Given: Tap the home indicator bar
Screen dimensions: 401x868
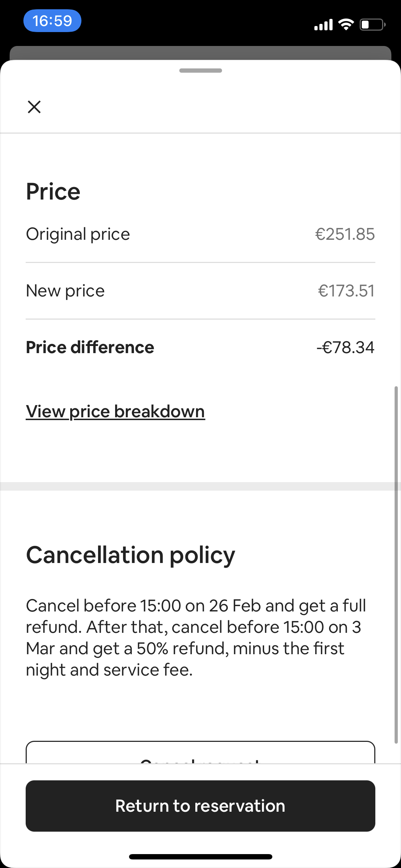Looking at the screenshot, I should coord(200,857).
